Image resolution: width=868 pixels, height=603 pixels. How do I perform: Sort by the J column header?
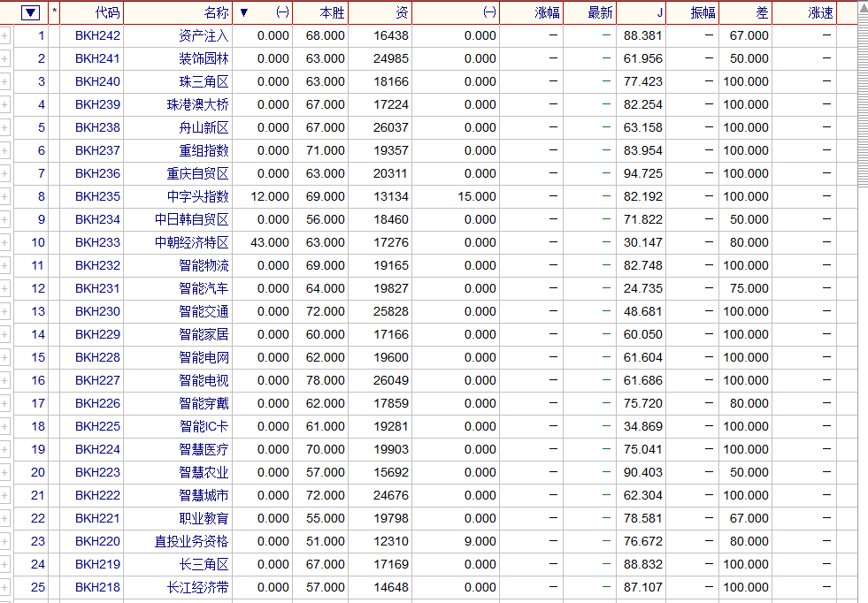tap(659, 12)
